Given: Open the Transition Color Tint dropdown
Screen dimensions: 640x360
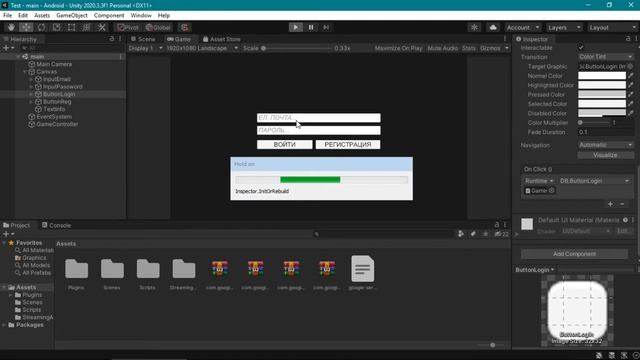Looking at the screenshot, I should point(606,57).
